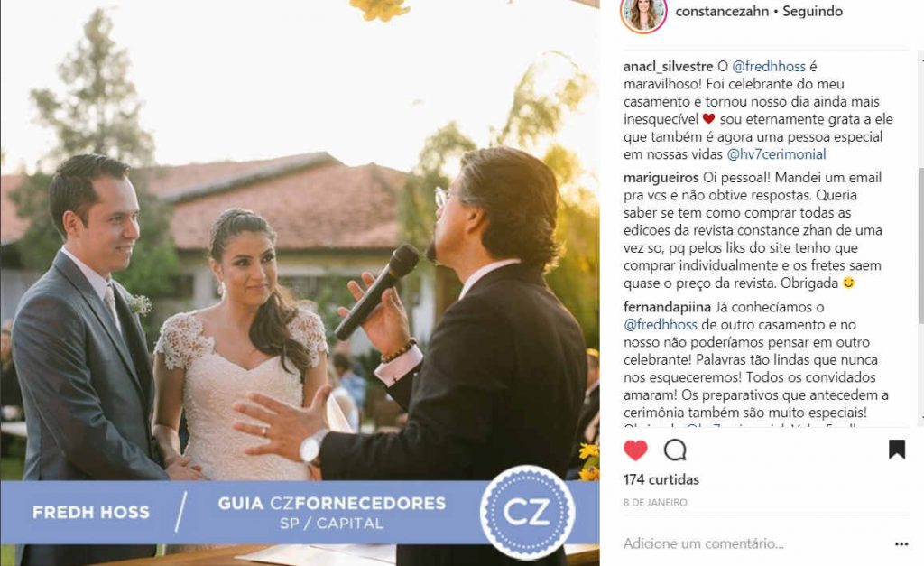
Task: Toggle the Seguindo follow status
Action: pos(812,11)
